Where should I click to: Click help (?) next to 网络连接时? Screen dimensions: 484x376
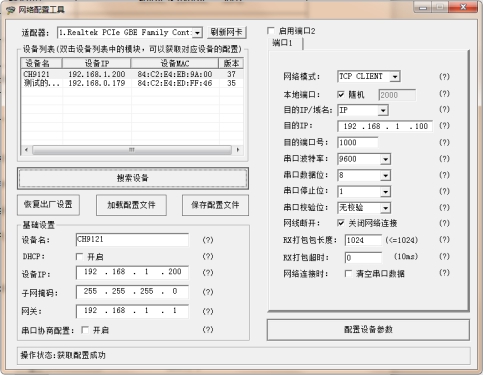click(x=444, y=273)
